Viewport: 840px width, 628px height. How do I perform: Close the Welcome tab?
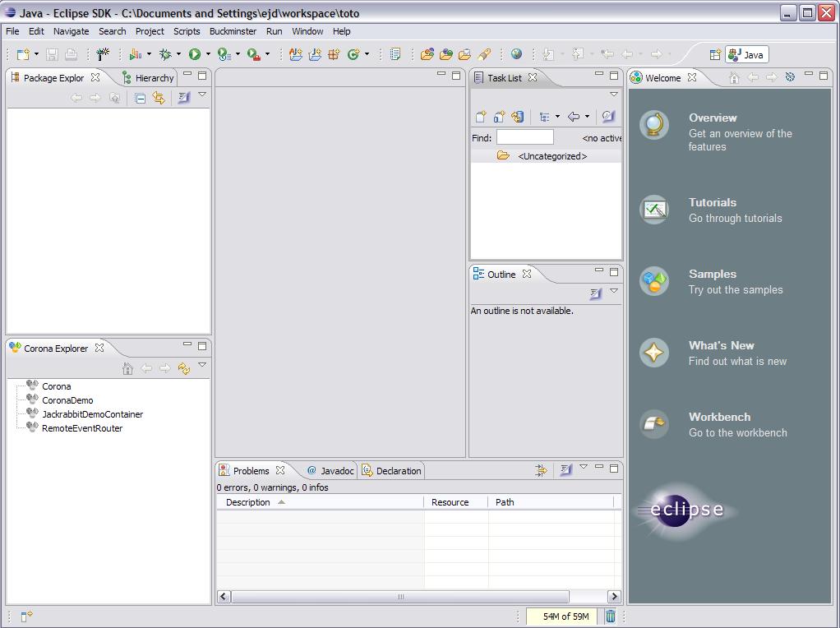[x=692, y=77]
